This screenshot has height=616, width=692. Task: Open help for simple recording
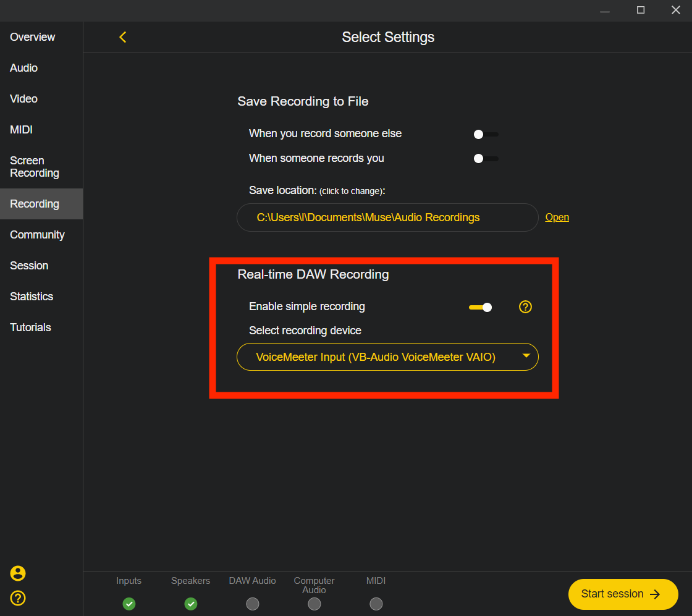(x=525, y=307)
